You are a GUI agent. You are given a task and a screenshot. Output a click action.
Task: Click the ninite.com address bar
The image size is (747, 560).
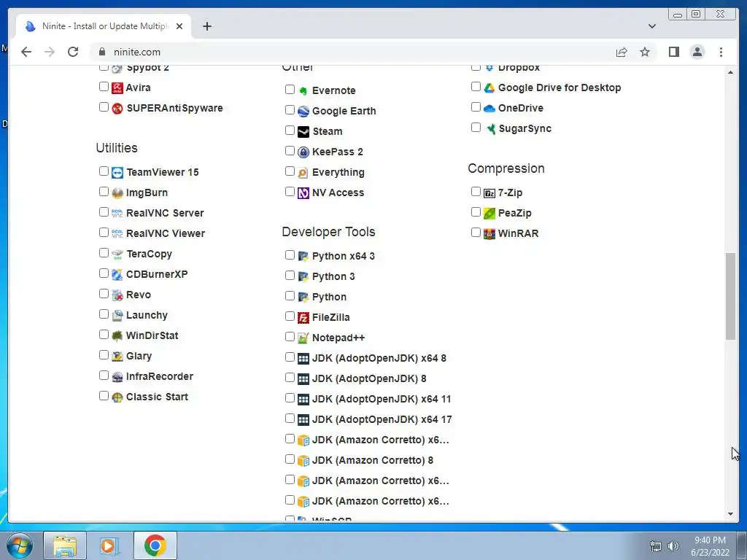352,52
